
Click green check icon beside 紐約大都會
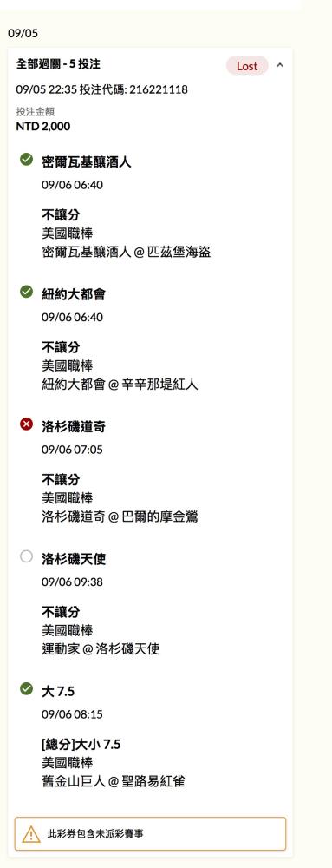tap(27, 291)
